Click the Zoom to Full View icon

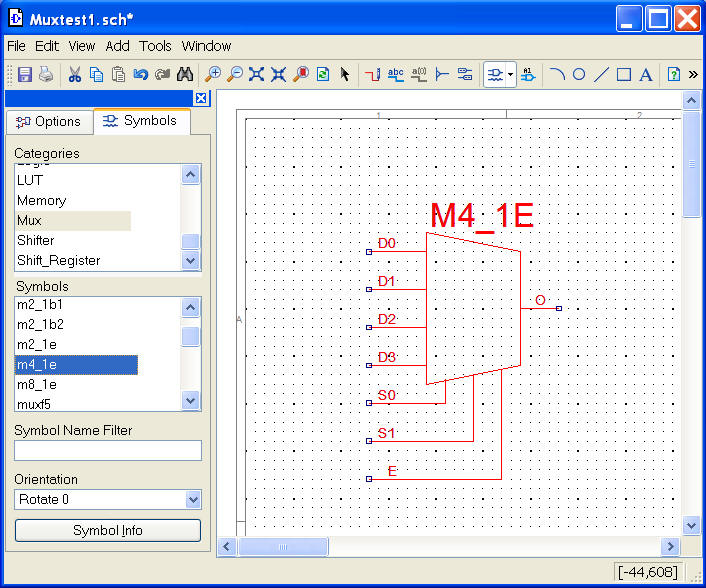[x=257, y=74]
